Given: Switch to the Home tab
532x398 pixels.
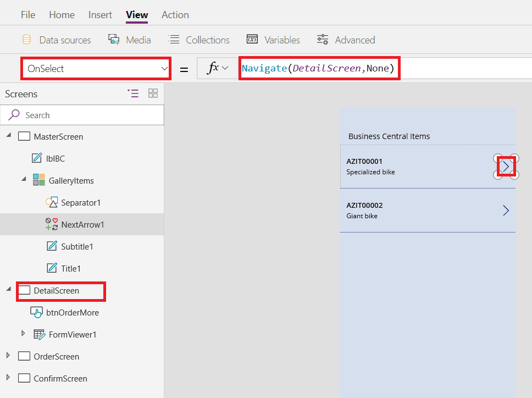Looking at the screenshot, I should (62, 15).
